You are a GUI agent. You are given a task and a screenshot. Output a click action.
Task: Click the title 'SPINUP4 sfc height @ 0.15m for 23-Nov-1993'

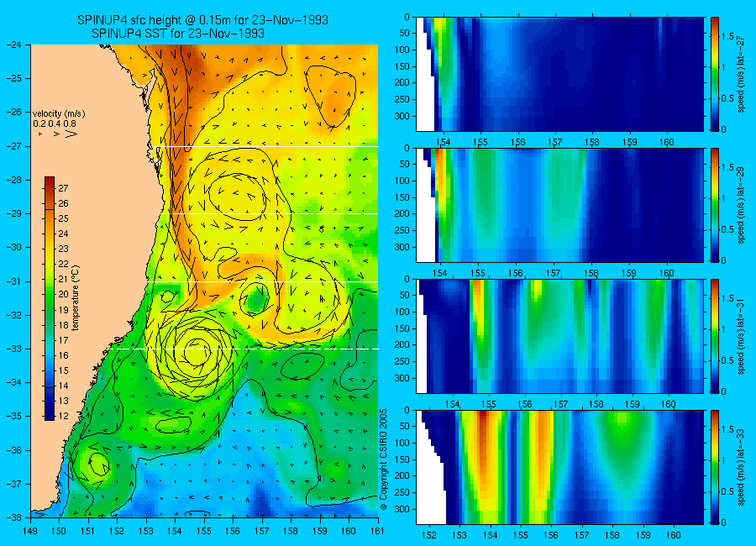(x=202, y=20)
